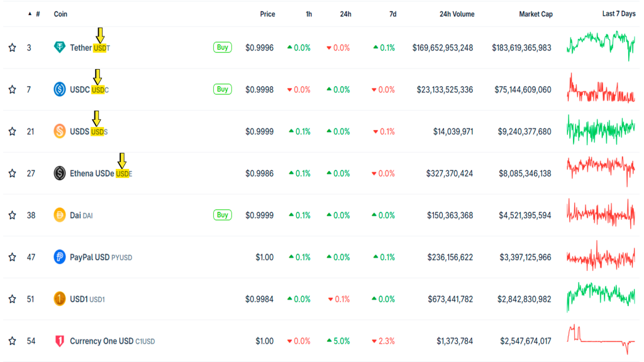
Task: Click the USDC coin logo icon
Action: coord(60,90)
